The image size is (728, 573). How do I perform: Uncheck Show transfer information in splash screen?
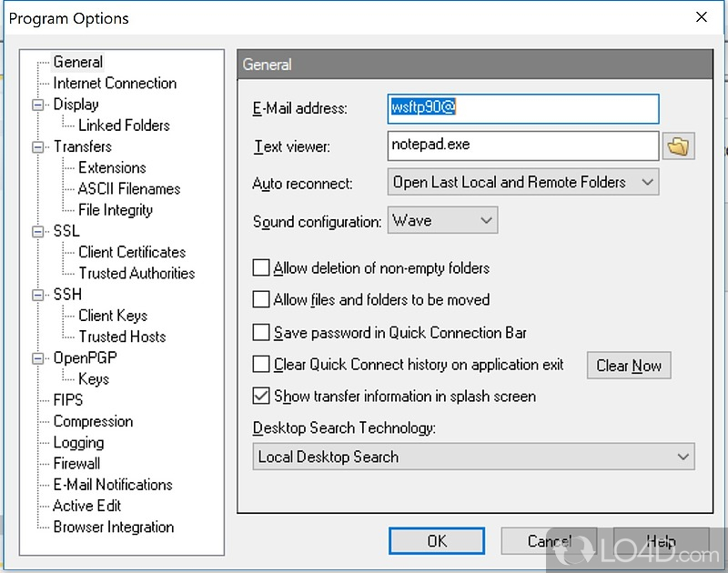tap(261, 397)
